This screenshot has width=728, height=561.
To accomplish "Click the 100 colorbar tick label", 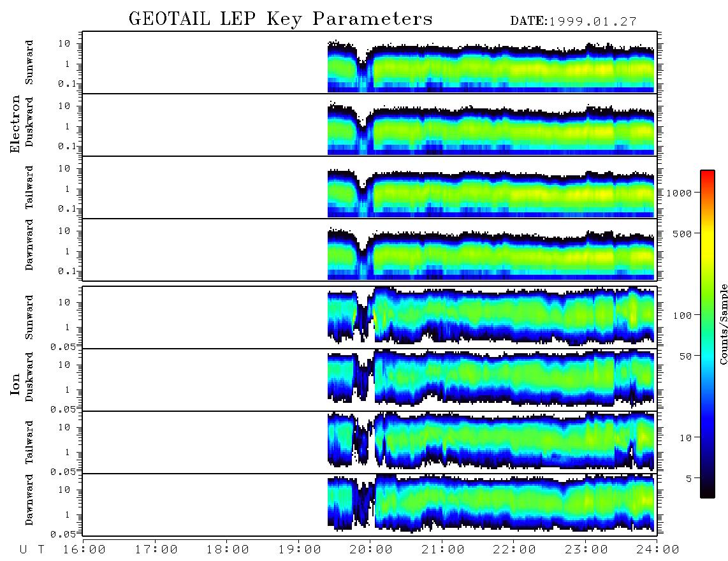I will pos(682,316).
